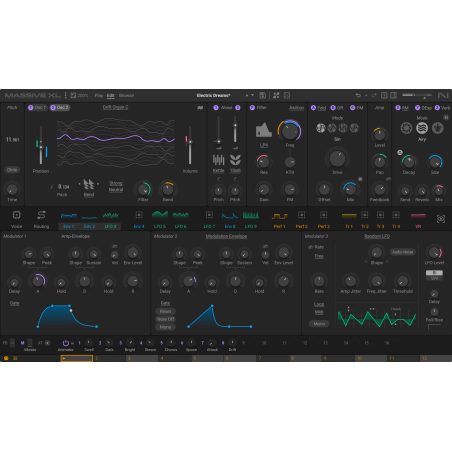Adjust the master volume slider top-right

coord(417,95)
